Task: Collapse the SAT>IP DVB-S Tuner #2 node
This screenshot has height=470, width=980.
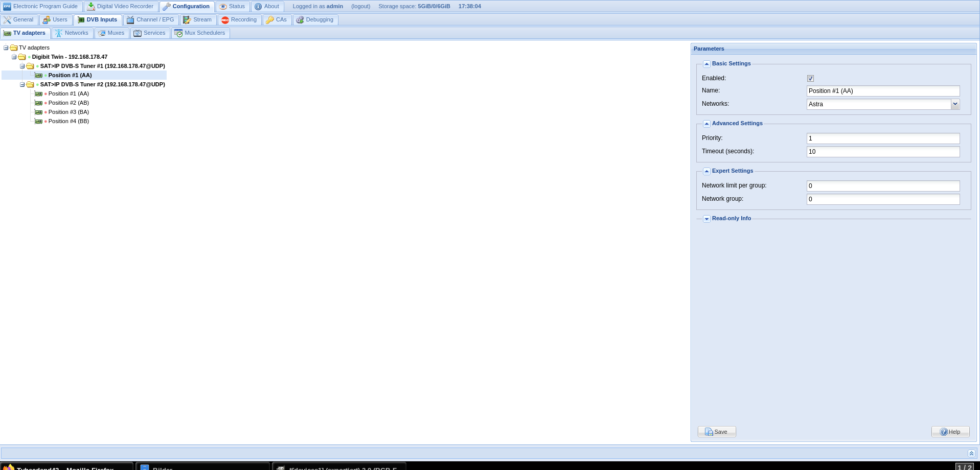Action: [22, 85]
